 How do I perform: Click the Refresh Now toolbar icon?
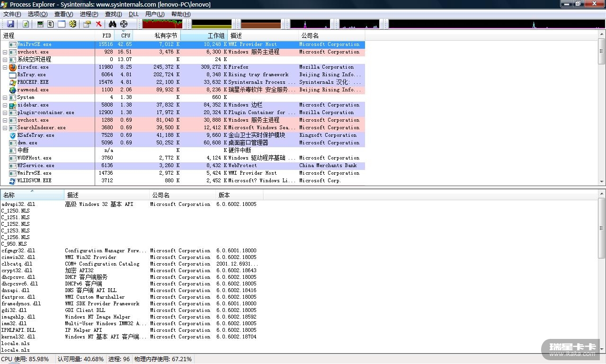pos(26,24)
